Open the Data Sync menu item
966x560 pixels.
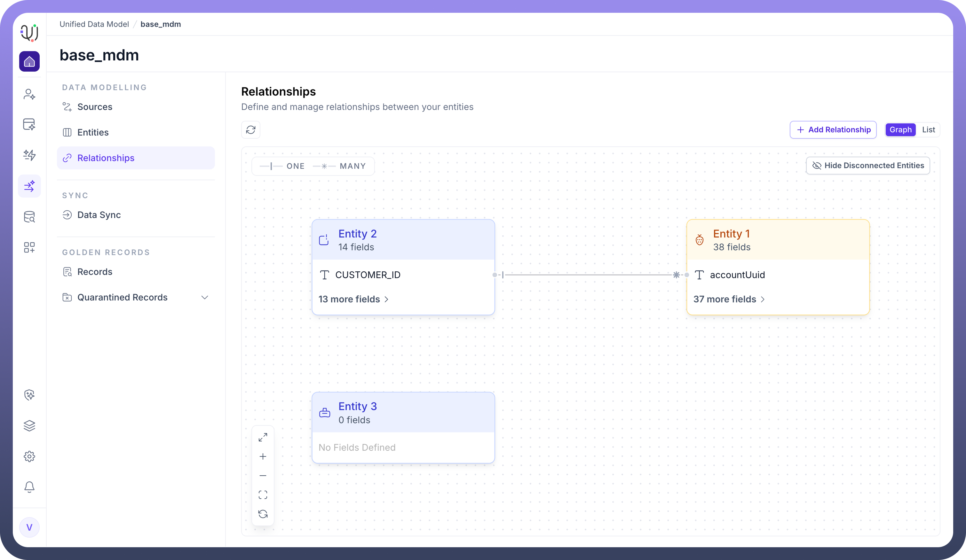click(99, 215)
